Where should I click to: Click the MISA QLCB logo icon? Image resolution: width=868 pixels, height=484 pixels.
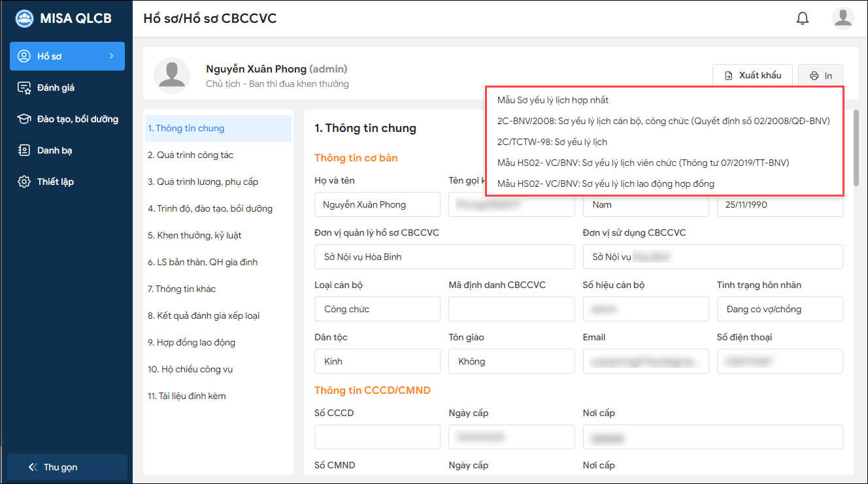point(25,18)
